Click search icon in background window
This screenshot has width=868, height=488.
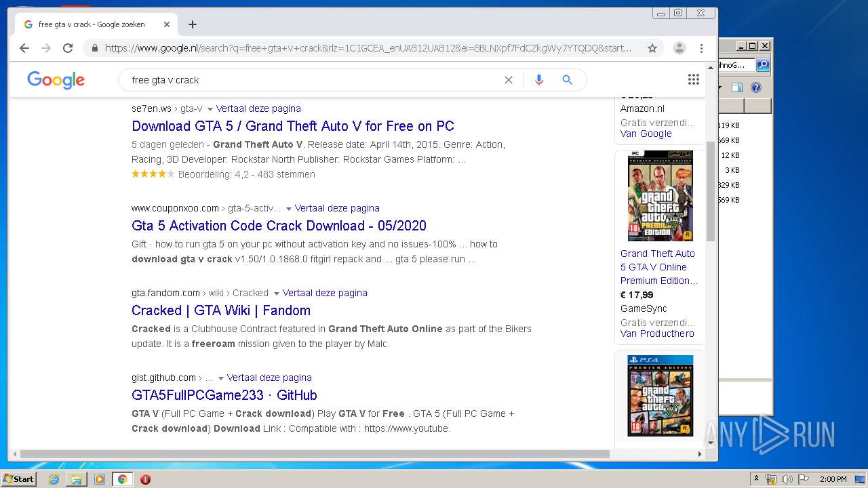tap(763, 65)
